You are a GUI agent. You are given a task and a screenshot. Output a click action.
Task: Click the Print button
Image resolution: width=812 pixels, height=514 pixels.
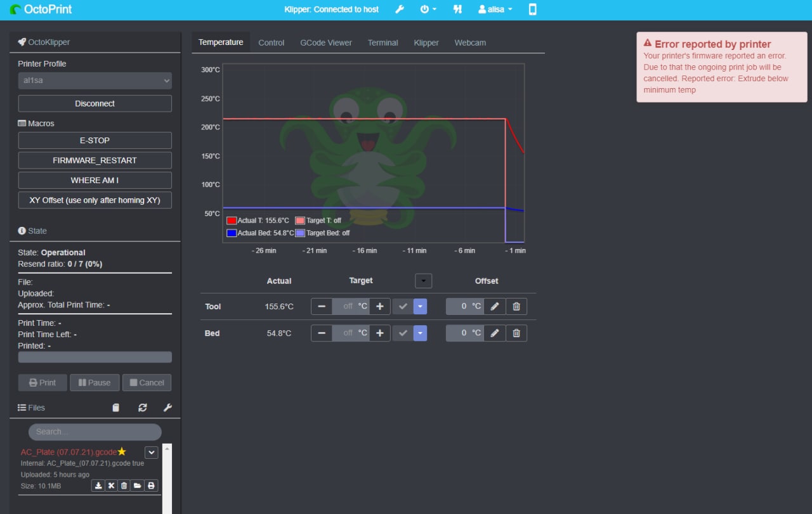[43, 383]
